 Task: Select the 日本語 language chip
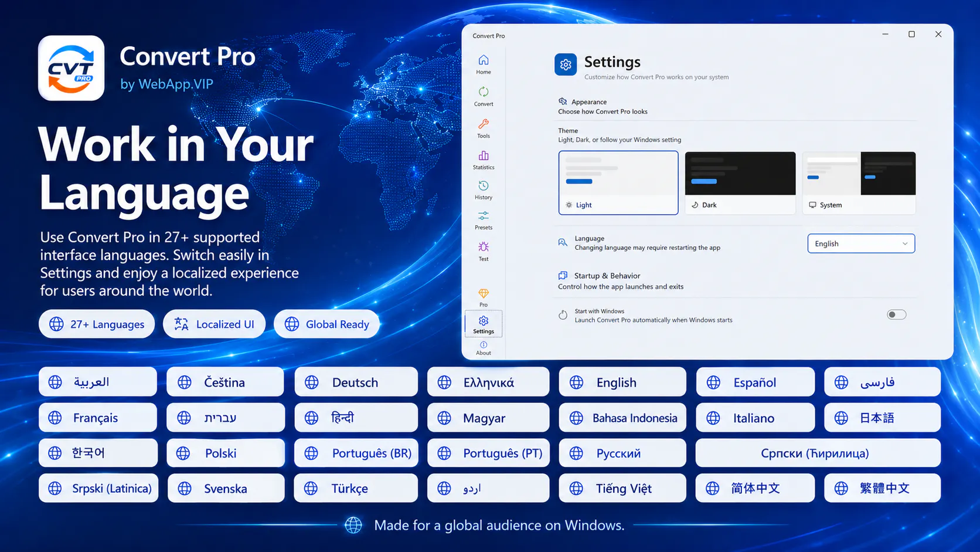[882, 418]
